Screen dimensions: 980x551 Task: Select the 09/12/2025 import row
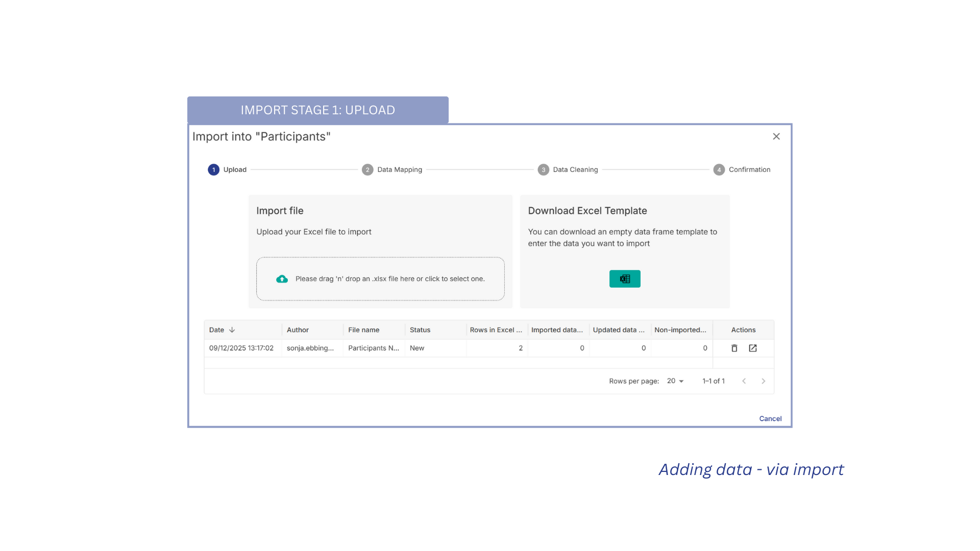pyautogui.click(x=241, y=348)
